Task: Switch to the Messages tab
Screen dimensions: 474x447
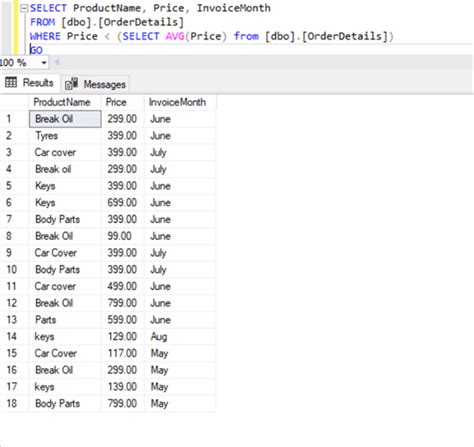Action: coord(95,84)
